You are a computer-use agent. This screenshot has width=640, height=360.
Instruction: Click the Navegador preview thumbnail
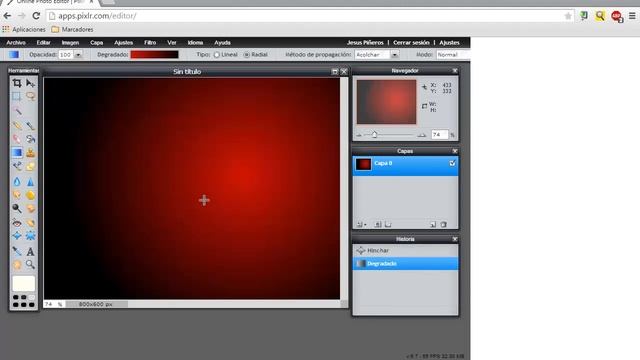tap(386, 102)
